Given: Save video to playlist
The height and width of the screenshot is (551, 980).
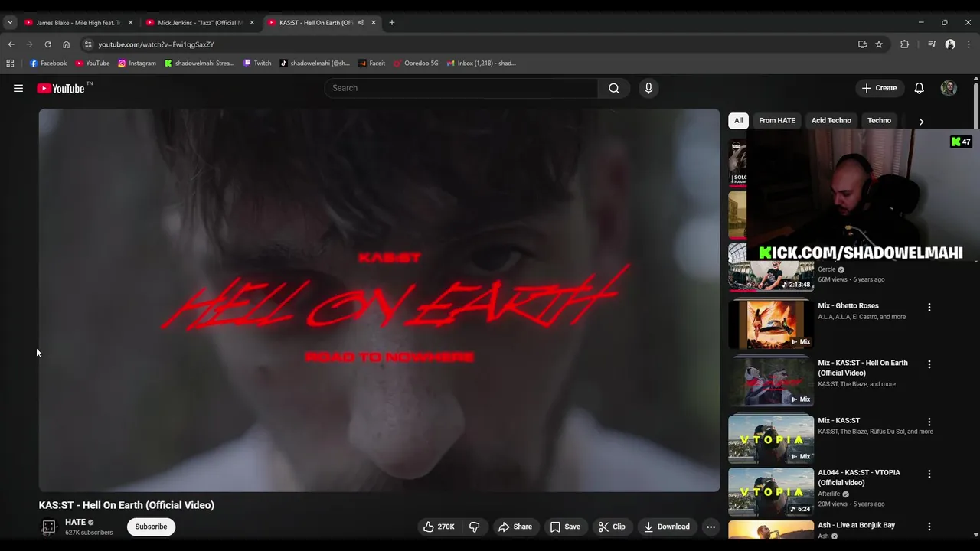Looking at the screenshot, I should click(x=565, y=527).
